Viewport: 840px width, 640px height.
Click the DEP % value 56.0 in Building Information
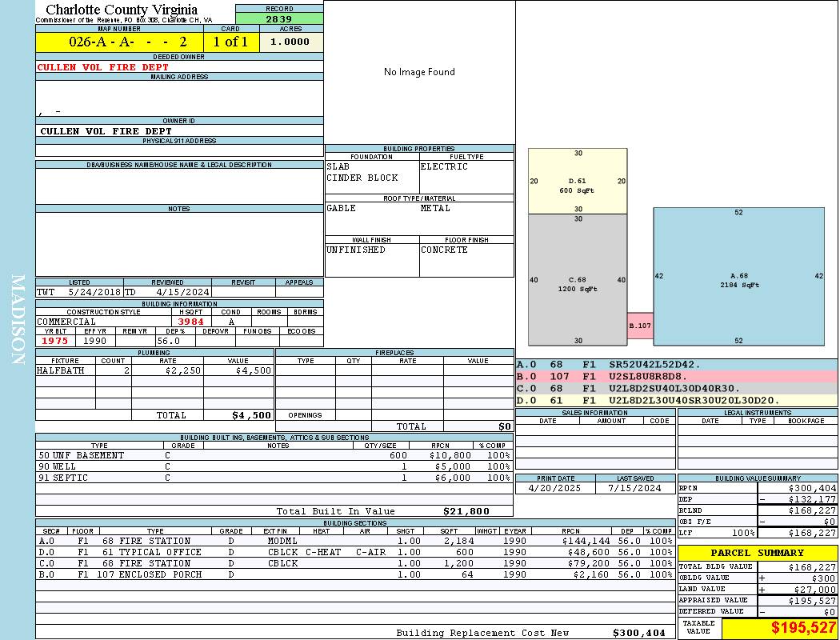(x=168, y=341)
